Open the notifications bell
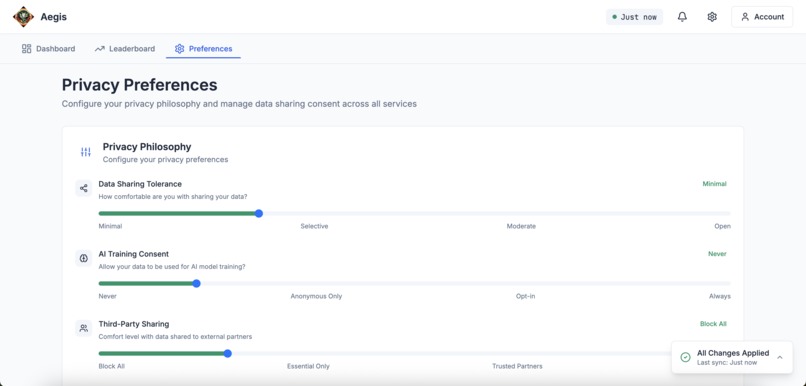Viewport: 806px width, 386px height. [x=682, y=17]
